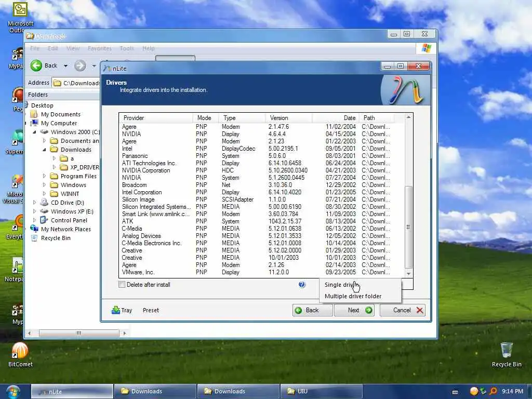Click the green tray icon beside the orange globe
Image resolution: width=532 pixels, height=399 pixels.
tap(484, 391)
